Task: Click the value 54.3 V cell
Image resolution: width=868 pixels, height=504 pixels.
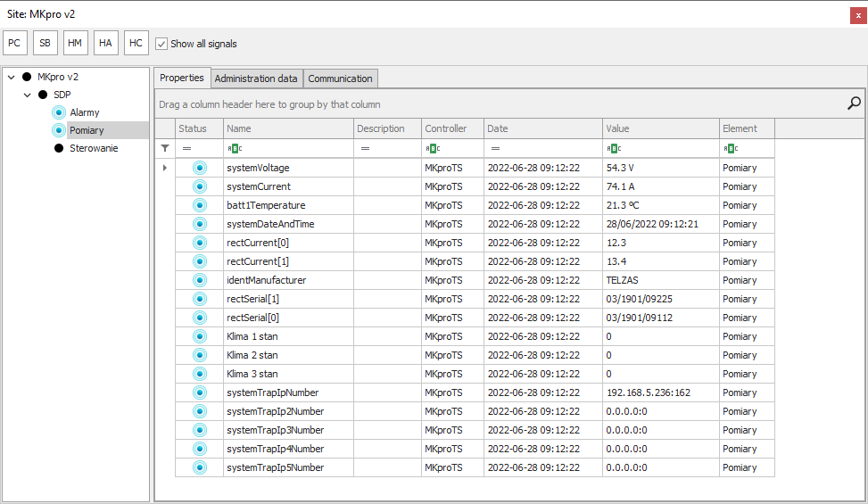Action: 661,168
